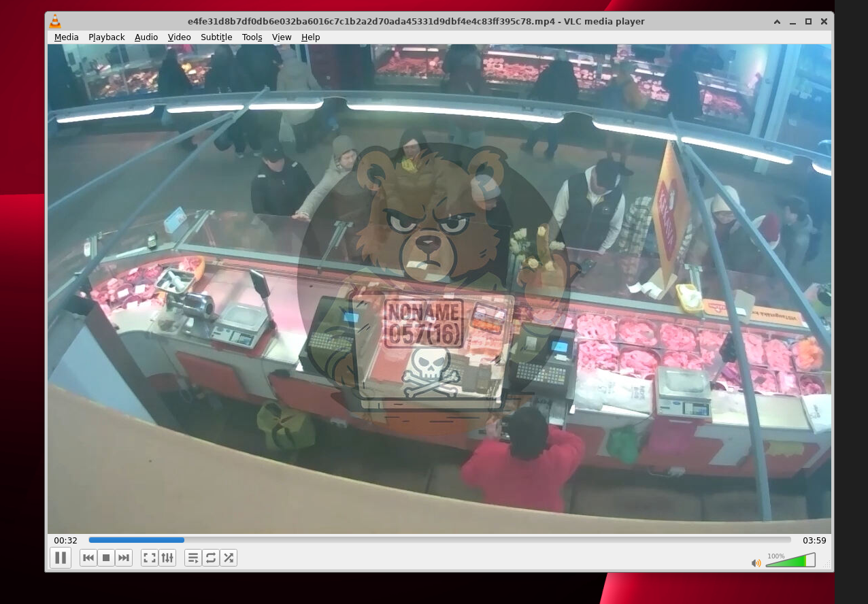Viewport: 868px width, 604px height.
Task: Click the elapsed time 00:32 label
Action: click(65, 541)
